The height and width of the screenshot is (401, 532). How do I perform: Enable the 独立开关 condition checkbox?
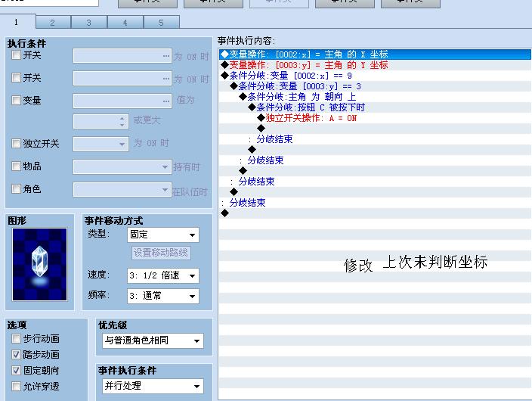[x=16, y=144]
